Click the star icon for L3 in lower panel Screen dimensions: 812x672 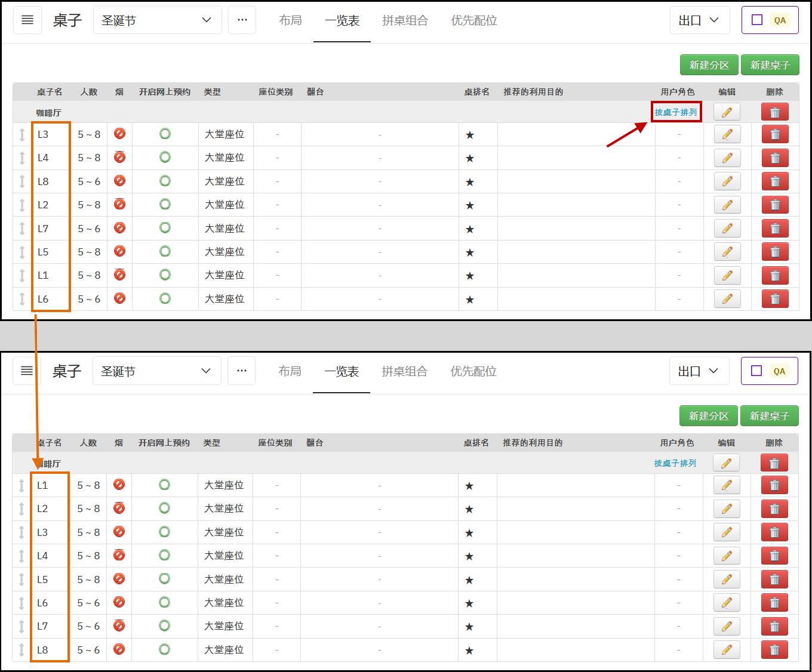tap(469, 533)
